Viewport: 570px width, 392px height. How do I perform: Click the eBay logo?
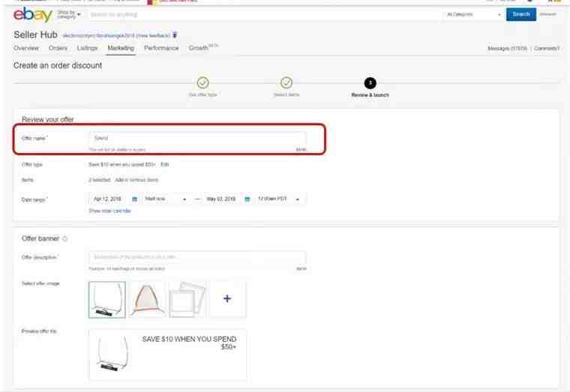pos(33,14)
